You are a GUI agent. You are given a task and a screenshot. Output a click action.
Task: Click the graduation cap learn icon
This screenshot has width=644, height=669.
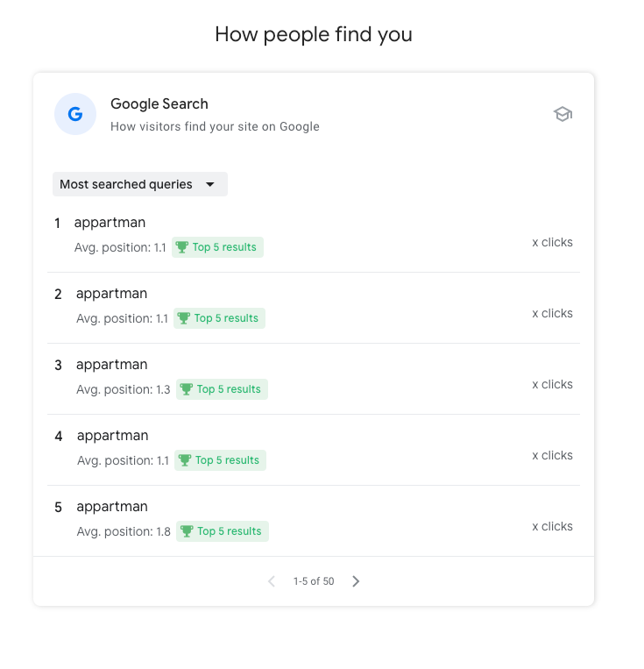coord(563,114)
